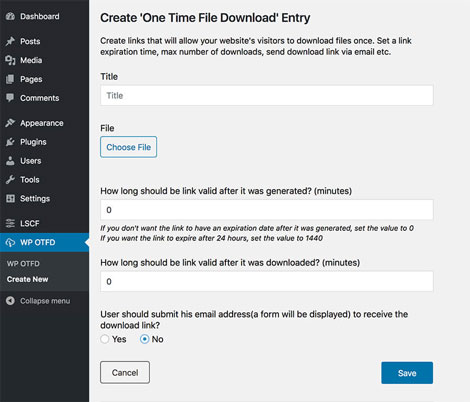Click the Cancel button
This screenshot has width=470, height=402.
[x=125, y=372]
